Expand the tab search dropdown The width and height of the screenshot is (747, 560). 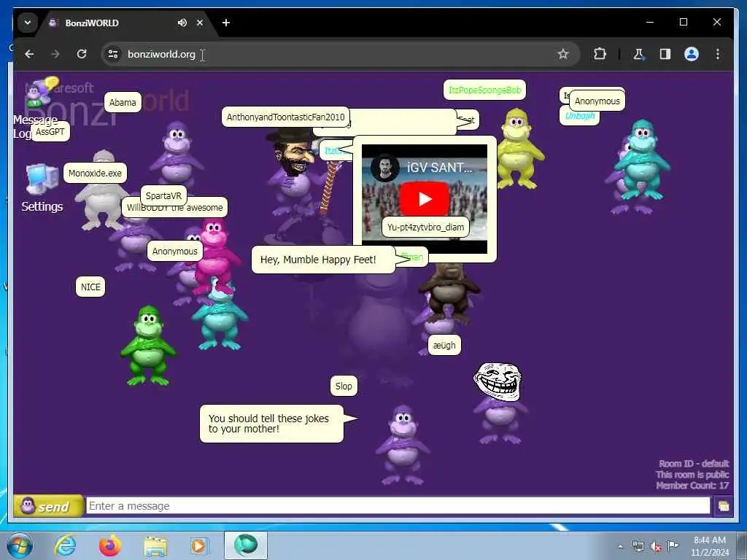[x=28, y=23]
